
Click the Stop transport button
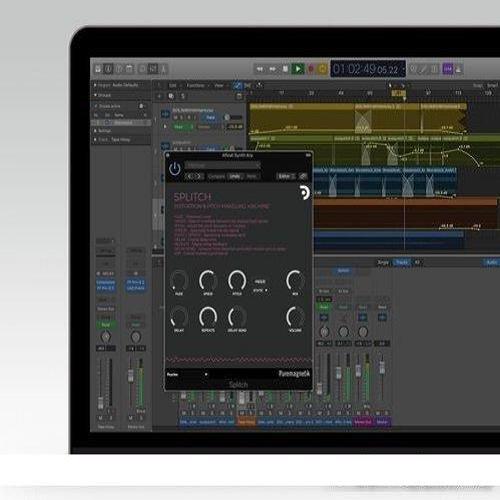(x=285, y=69)
